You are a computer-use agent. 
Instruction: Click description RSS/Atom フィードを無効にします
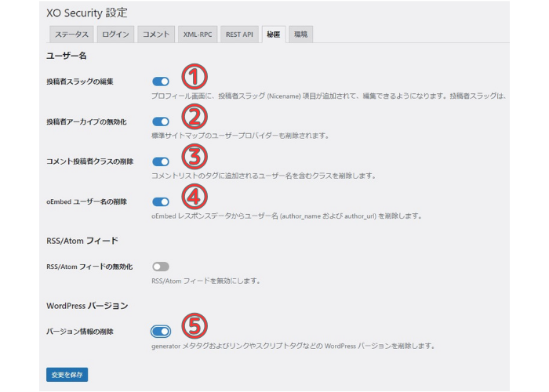click(x=205, y=281)
